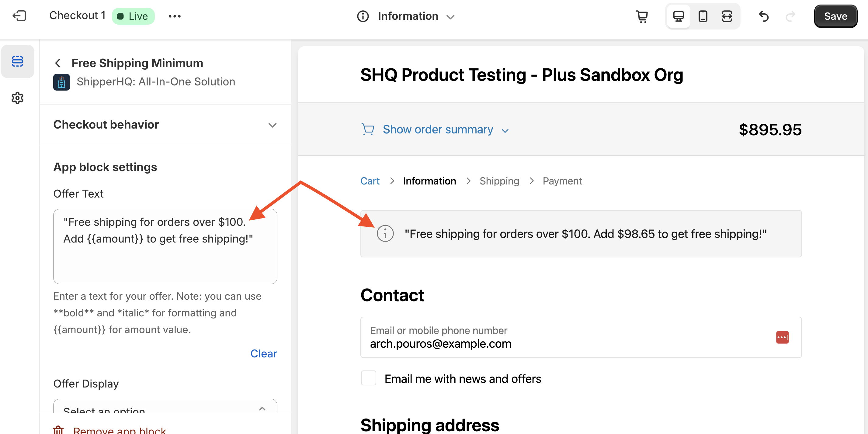Click the Save button
This screenshot has height=434, width=868.
[x=835, y=16]
